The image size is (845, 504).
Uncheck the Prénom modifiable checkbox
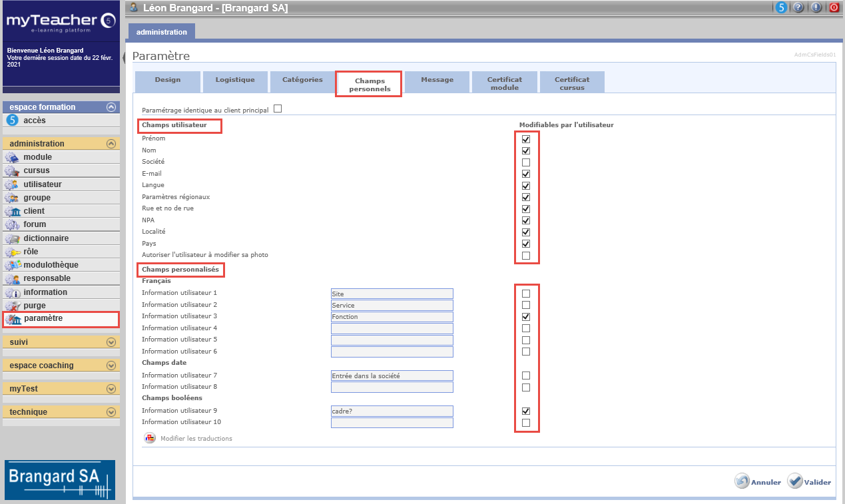pyautogui.click(x=526, y=139)
